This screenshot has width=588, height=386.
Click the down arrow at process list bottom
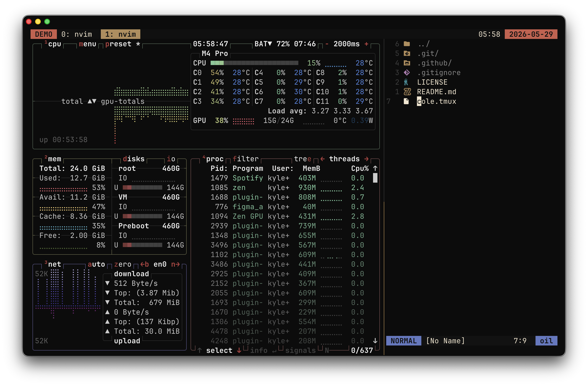375,341
